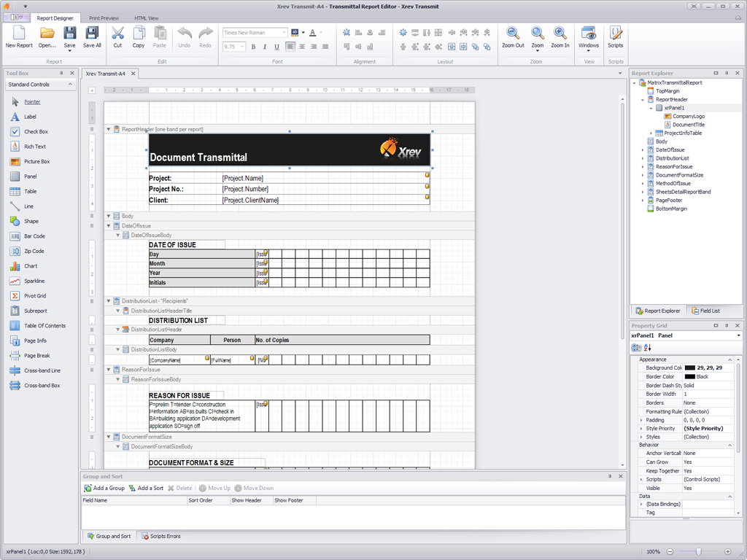Screen dimensions: 747x560
Task: Open the Scripts Errors tab
Action: pyautogui.click(x=161, y=536)
